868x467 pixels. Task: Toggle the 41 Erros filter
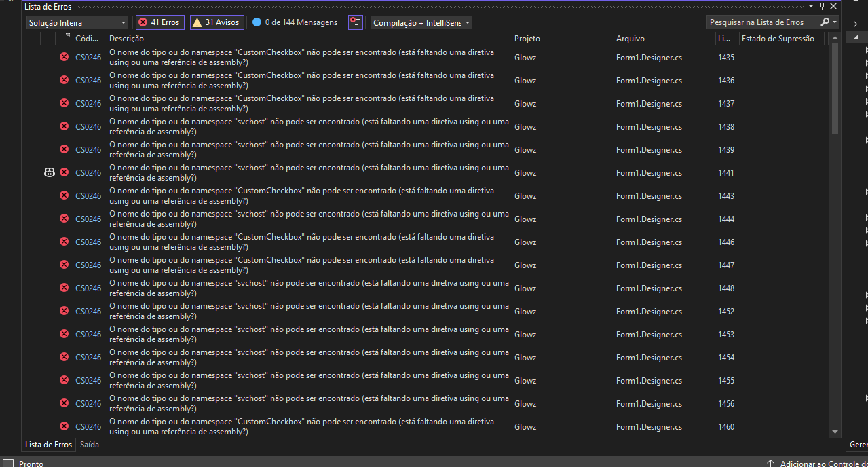click(159, 22)
